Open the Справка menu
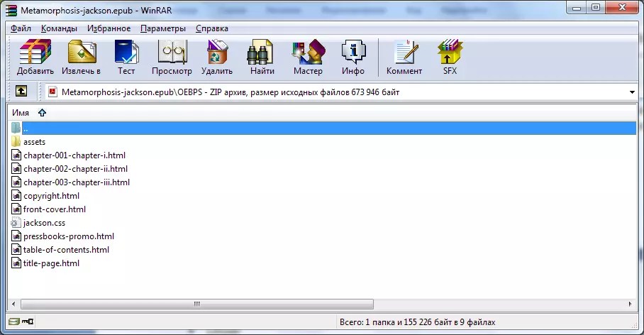 coord(212,28)
